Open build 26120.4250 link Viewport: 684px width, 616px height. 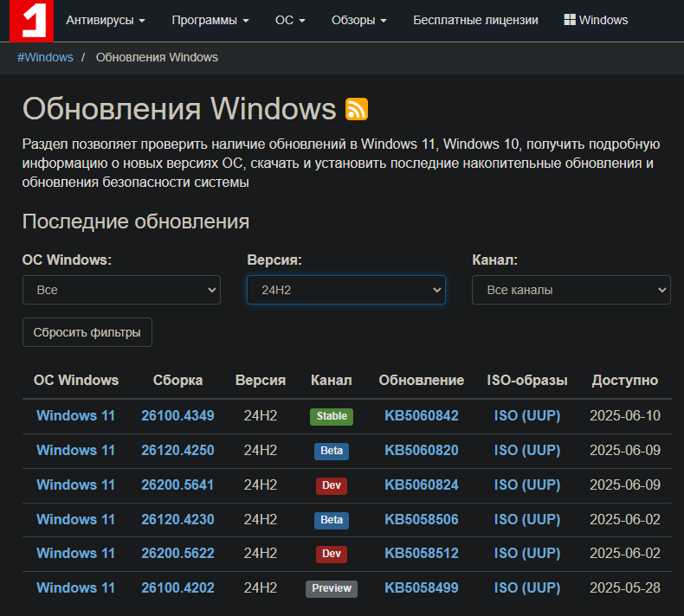click(177, 451)
